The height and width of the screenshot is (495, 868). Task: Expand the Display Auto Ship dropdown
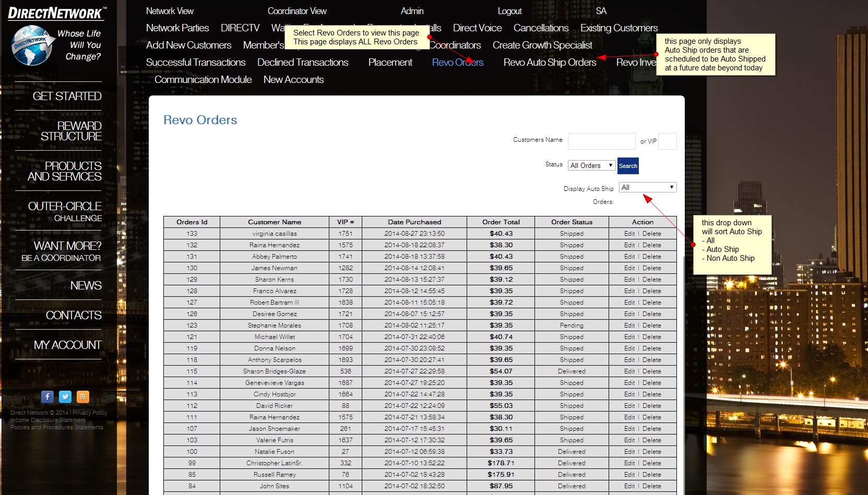648,187
